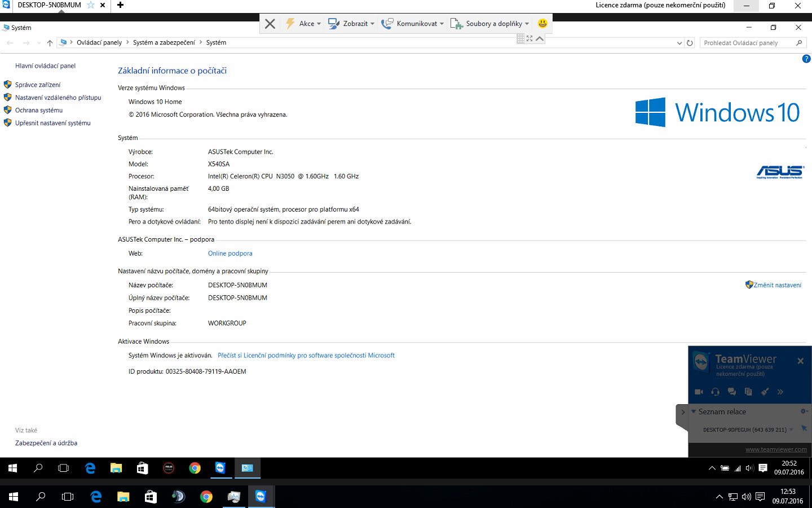Open the Zobrazit menu
The width and height of the screenshot is (812, 508).
pyautogui.click(x=351, y=24)
